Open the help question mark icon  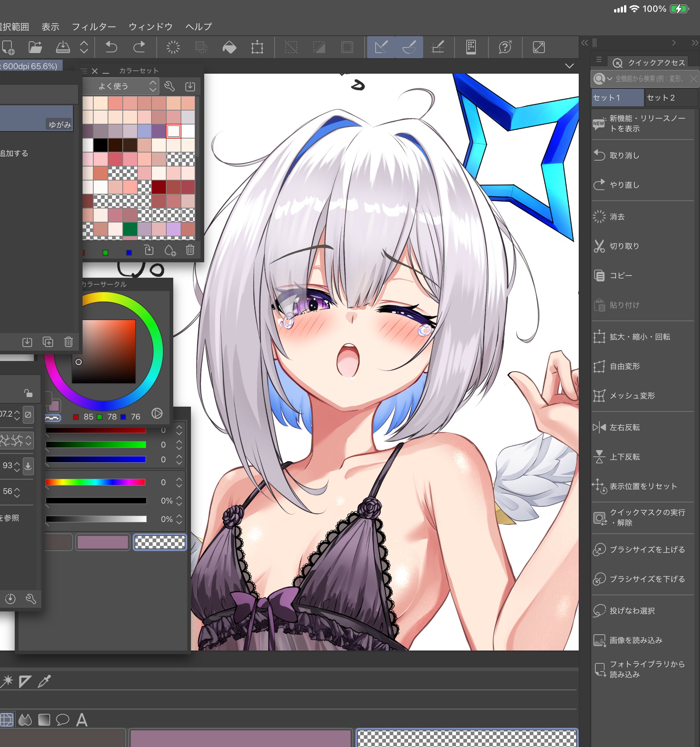(x=505, y=48)
